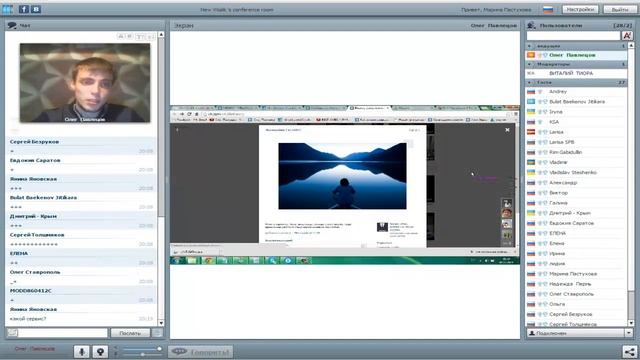Click browser reload icon in shared screen
Viewport: 640px width, 360px height.
(x=189, y=114)
